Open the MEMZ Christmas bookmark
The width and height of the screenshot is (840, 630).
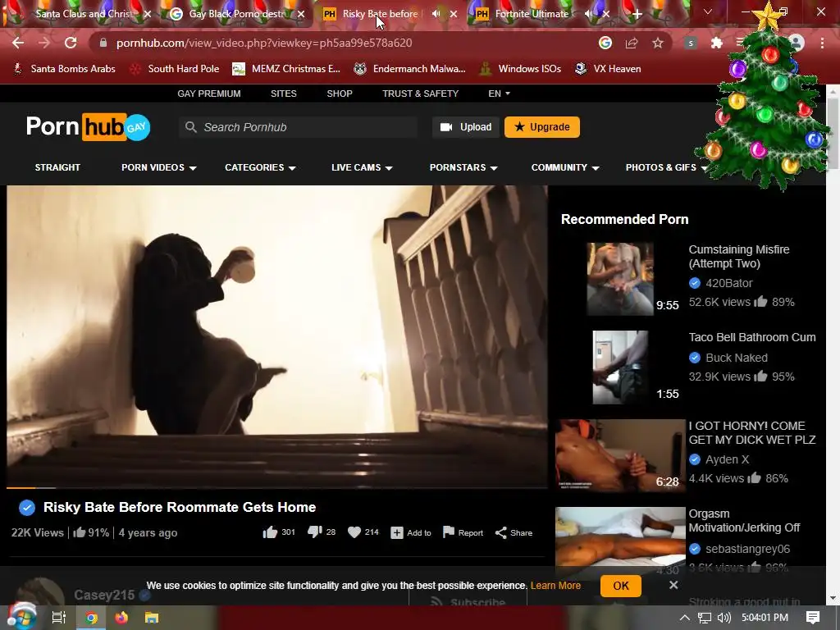[286, 69]
